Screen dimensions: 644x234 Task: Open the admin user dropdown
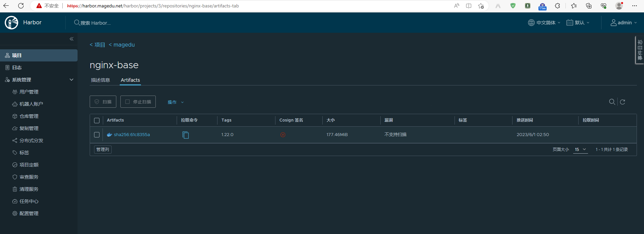624,23
